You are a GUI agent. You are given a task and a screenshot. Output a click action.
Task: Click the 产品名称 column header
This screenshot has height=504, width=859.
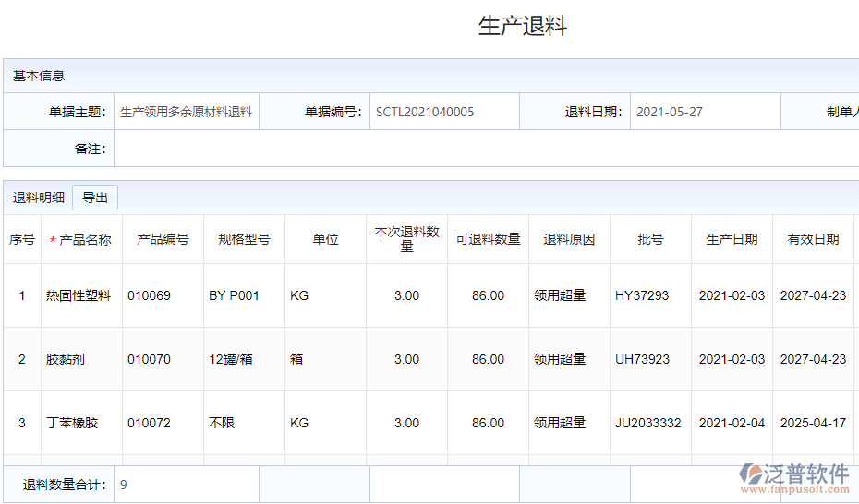pos(81,240)
